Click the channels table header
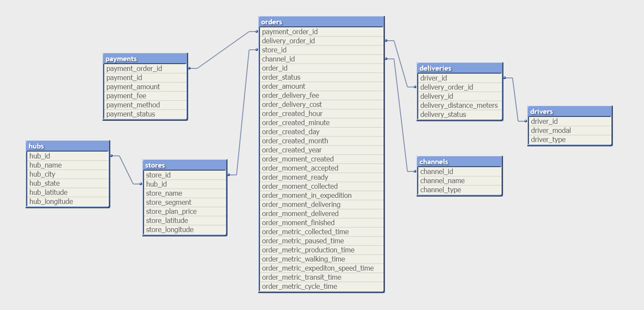The image size is (644, 310). [x=459, y=162]
